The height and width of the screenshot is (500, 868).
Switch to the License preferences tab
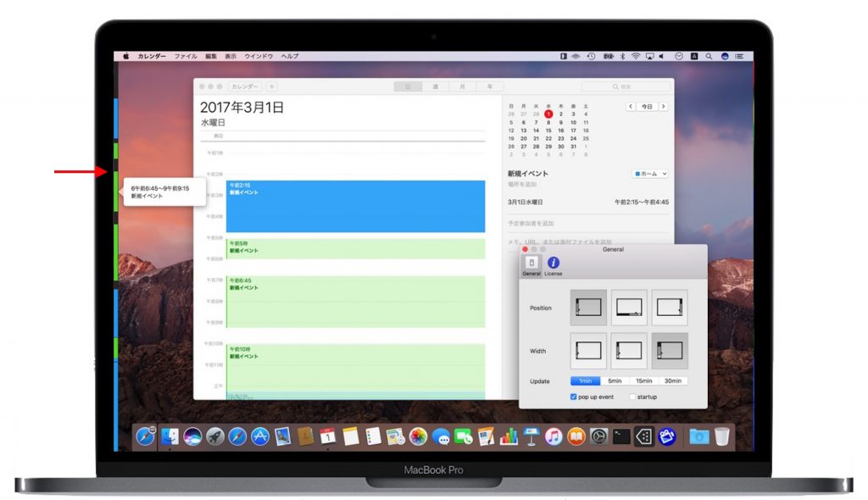553,266
